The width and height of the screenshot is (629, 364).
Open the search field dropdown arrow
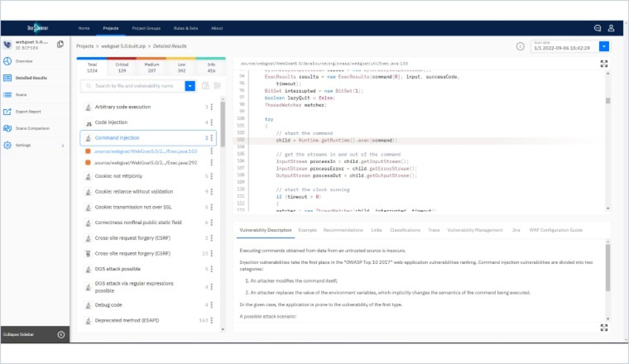coord(190,86)
